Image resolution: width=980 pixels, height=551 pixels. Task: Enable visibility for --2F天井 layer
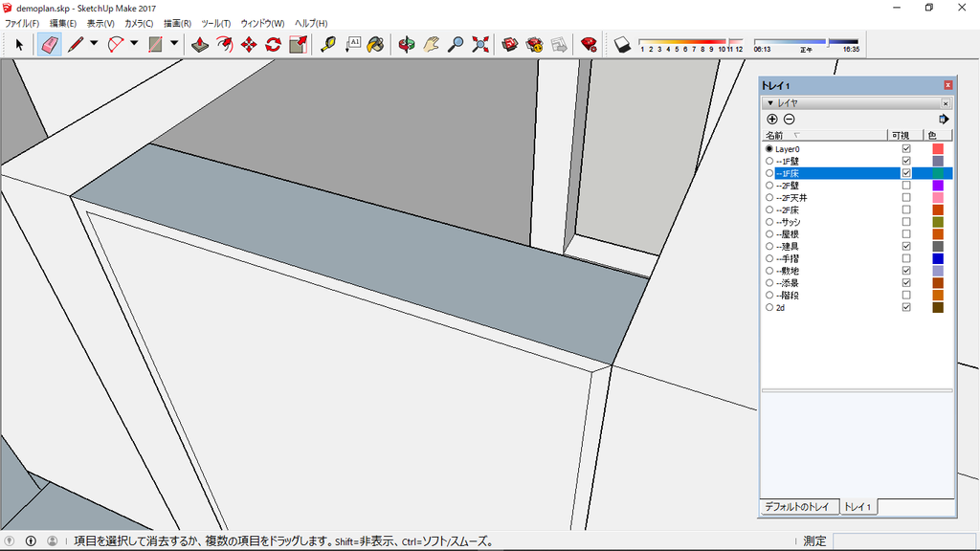coord(906,197)
